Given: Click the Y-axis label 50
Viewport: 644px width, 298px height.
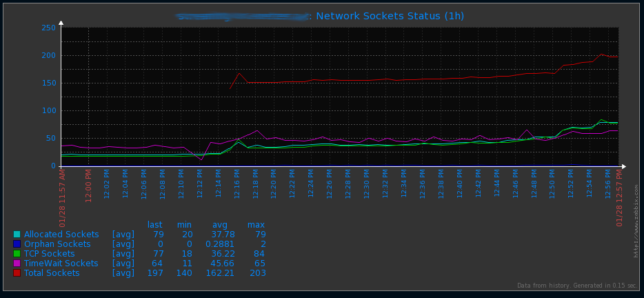Looking at the screenshot, I should pos(51,139).
